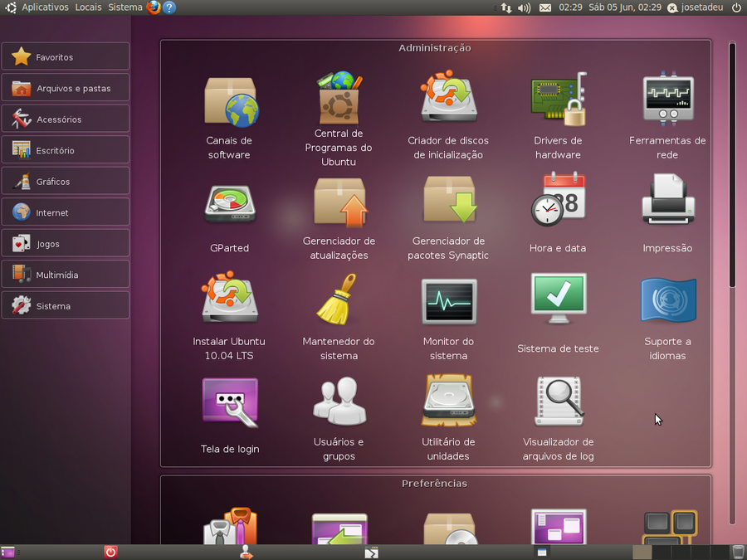Click the terminal-prompt item in bottom taskbar
Screen dimensions: 747x560
(x=372, y=553)
